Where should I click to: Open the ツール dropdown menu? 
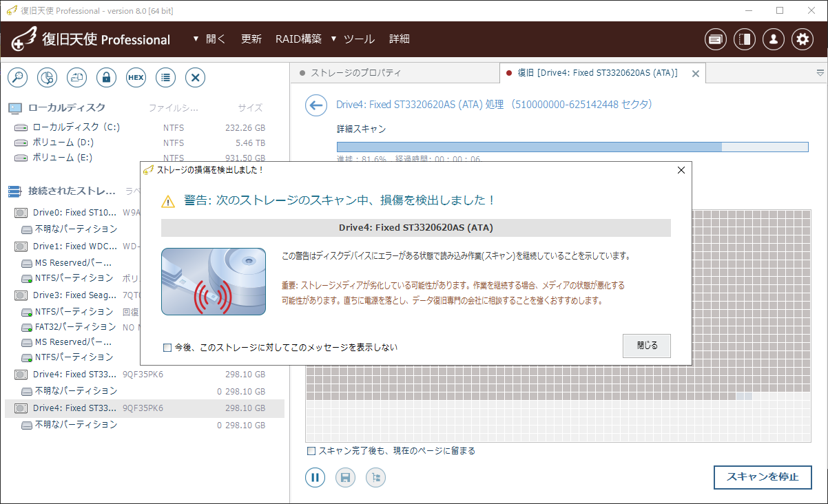click(353, 39)
